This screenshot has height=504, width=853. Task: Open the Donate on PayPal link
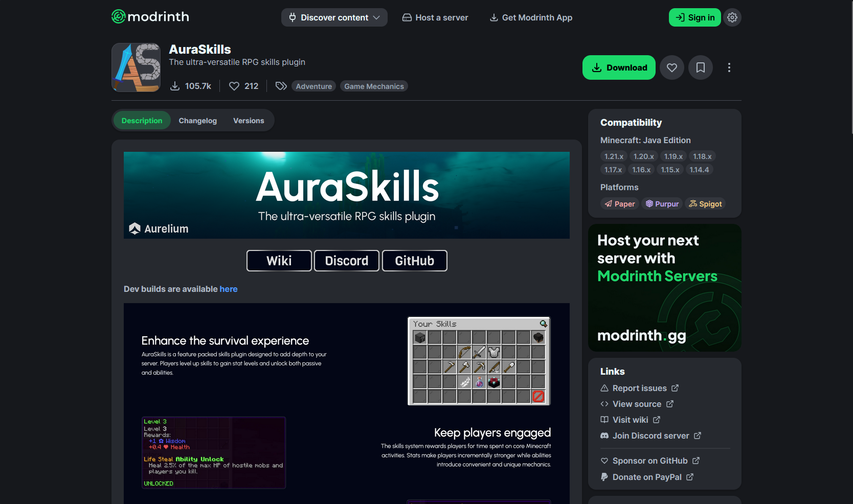647,477
